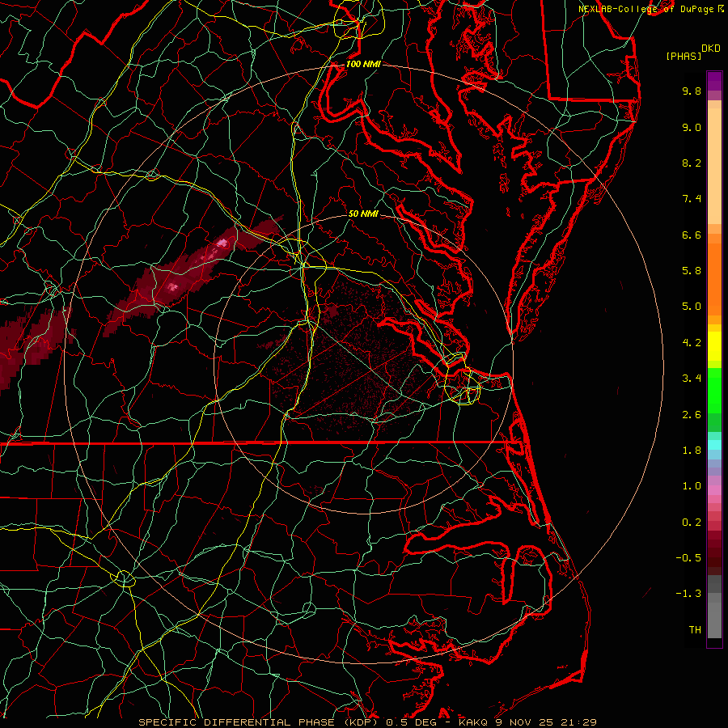
Task: Click the 1.0 scale value
Action: (x=692, y=486)
